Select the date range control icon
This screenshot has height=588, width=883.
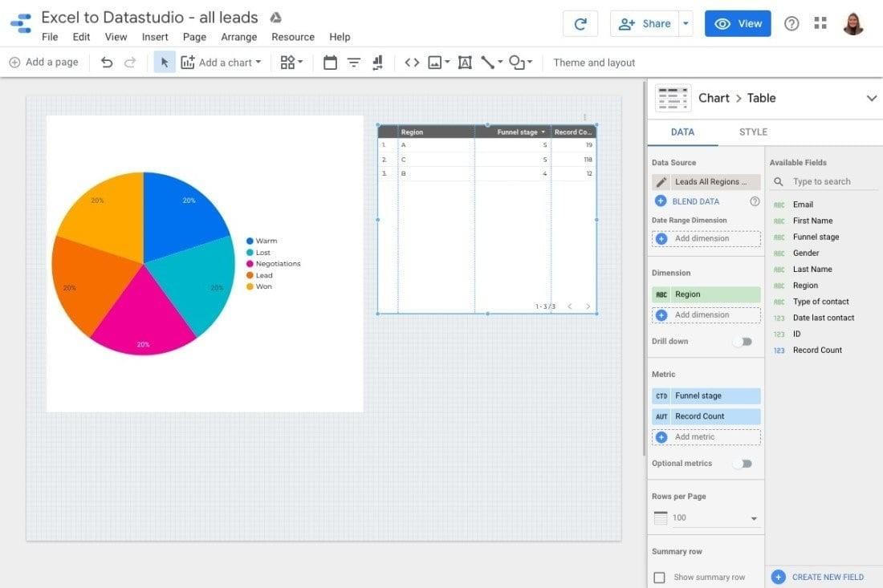click(x=330, y=62)
